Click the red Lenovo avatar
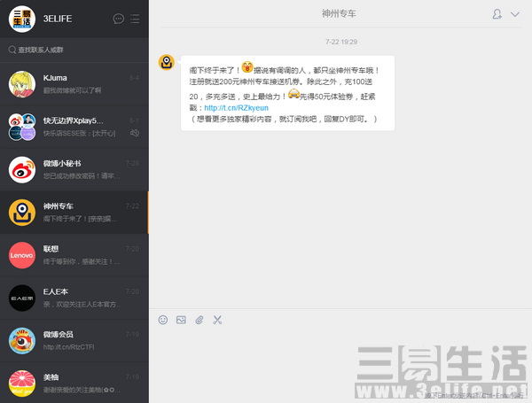Image resolution: width=532 pixels, height=403 pixels. pos(22,255)
